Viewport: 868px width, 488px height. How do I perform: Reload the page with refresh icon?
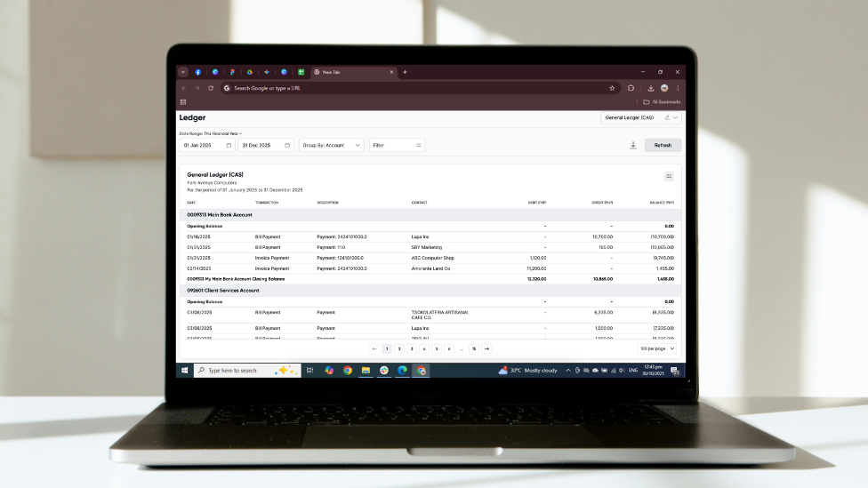[211, 88]
